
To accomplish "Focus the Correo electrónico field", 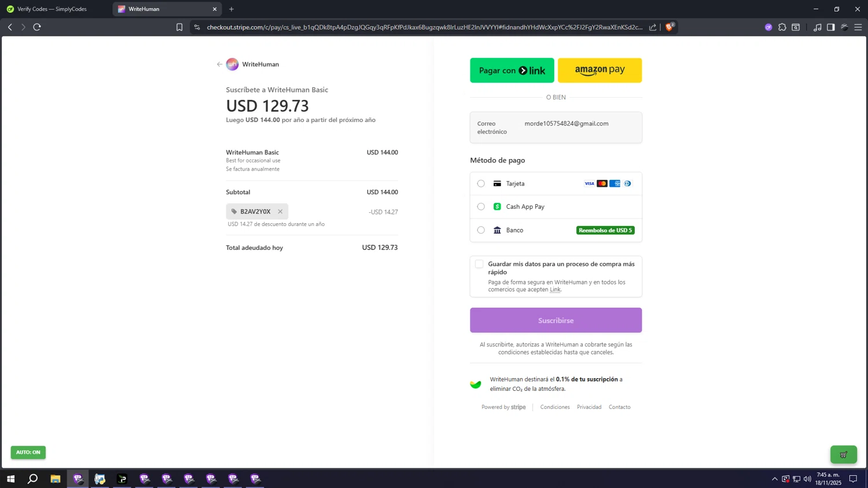I will coord(556,127).
